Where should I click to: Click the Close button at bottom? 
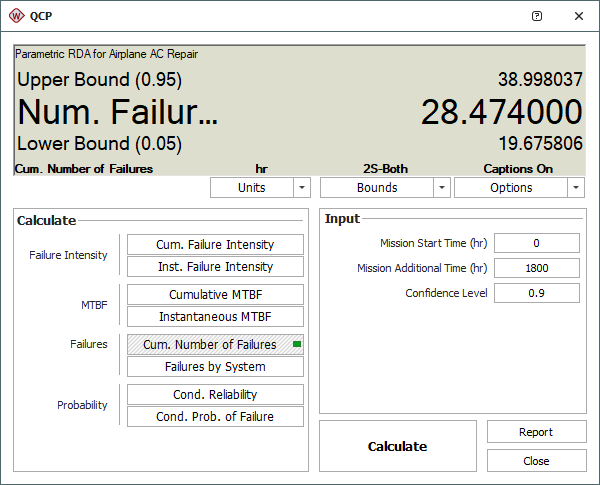(x=536, y=461)
